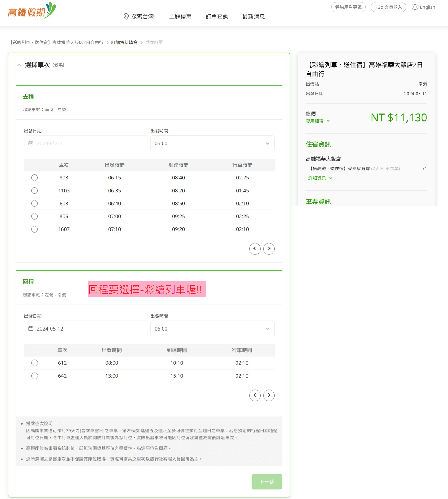The height and width of the screenshot is (499, 448).
Task: Select return train 612 radio button
Action: pyautogui.click(x=35, y=363)
